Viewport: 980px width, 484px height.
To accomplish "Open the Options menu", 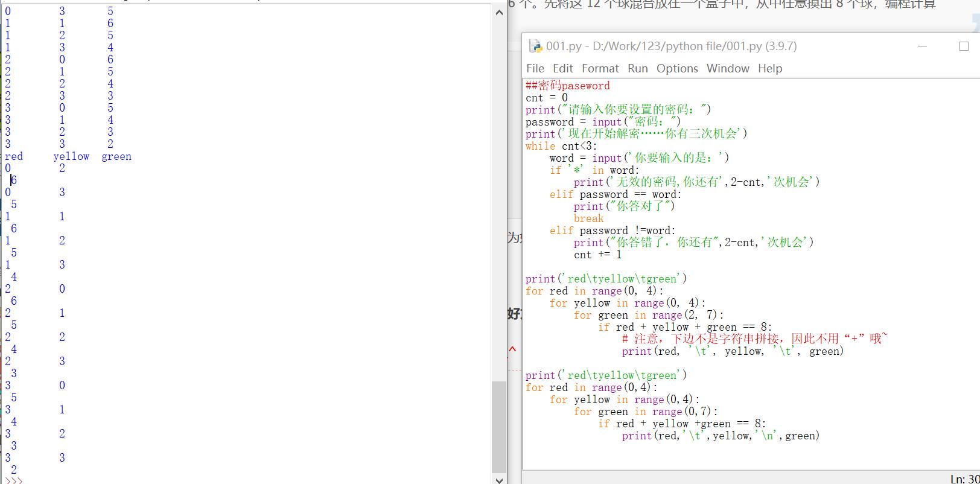I will pos(677,68).
